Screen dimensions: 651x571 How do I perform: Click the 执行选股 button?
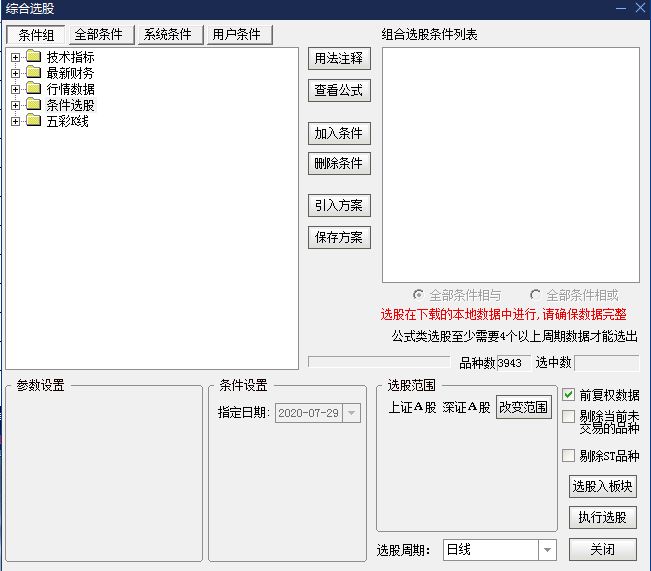pos(602,517)
